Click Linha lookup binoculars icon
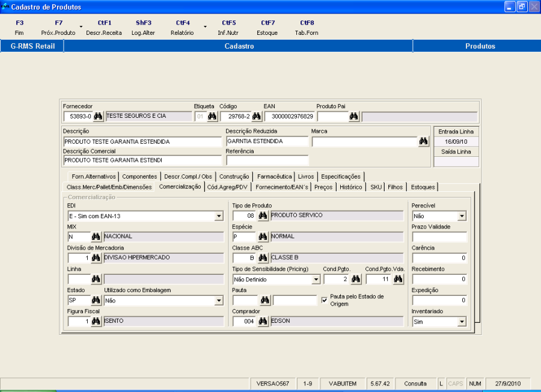 (x=96, y=279)
